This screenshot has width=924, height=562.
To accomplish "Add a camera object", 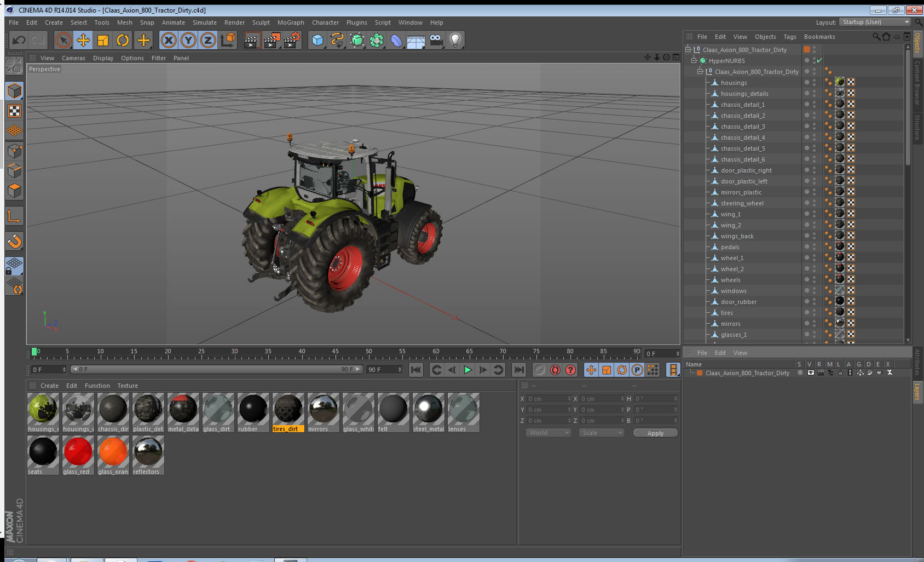I will point(436,40).
